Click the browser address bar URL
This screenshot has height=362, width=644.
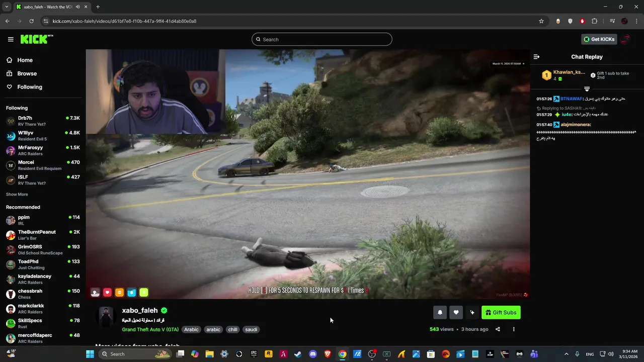pos(124,21)
